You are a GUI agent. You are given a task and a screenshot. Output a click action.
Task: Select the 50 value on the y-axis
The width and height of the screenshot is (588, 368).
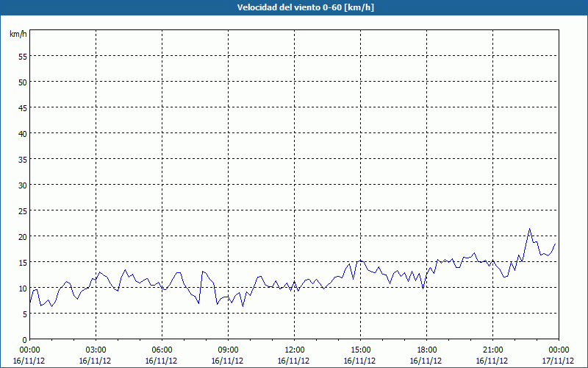pos(23,82)
